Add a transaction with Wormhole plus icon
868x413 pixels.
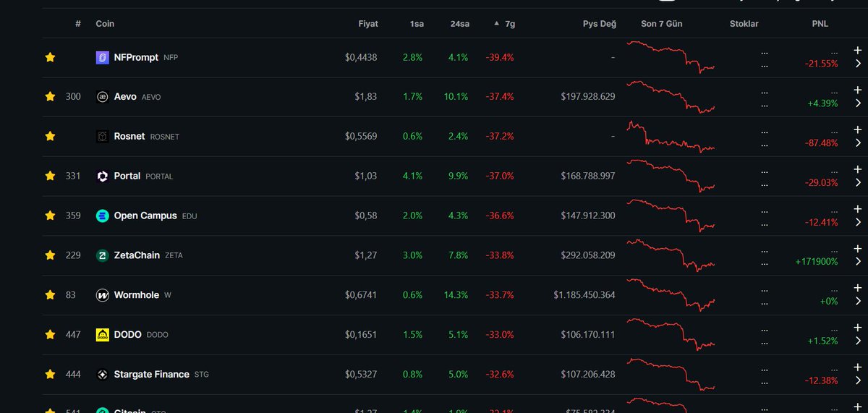858,289
